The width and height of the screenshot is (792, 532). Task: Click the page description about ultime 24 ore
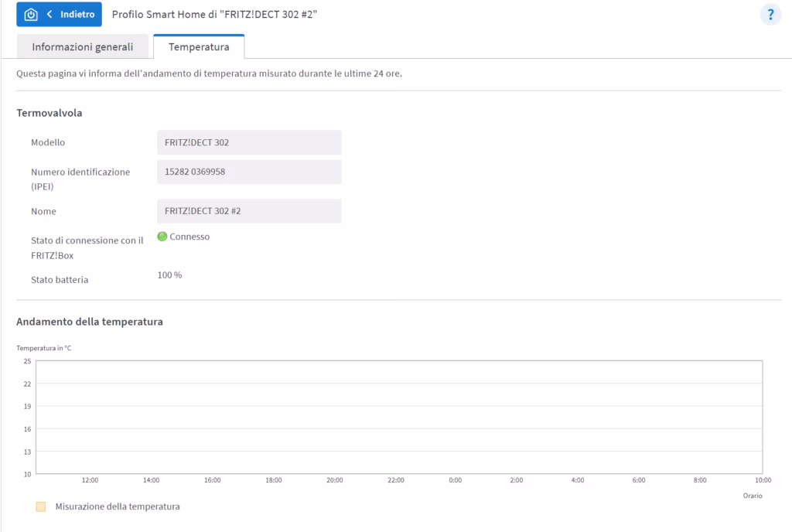coord(209,73)
